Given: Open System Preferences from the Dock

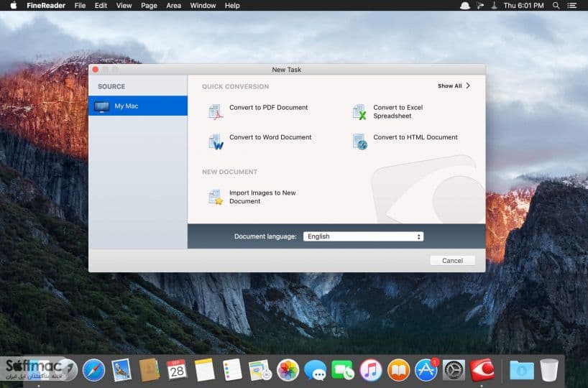Looking at the screenshot, I should click(454, 370).
